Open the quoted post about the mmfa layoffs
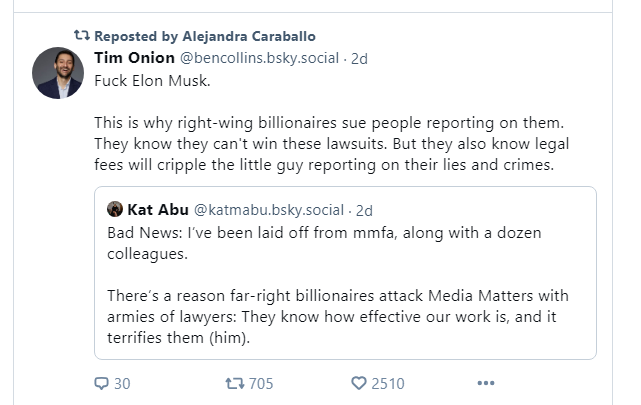Image resolution: width=641 pixels, height=405 pixels. [345, 273]
